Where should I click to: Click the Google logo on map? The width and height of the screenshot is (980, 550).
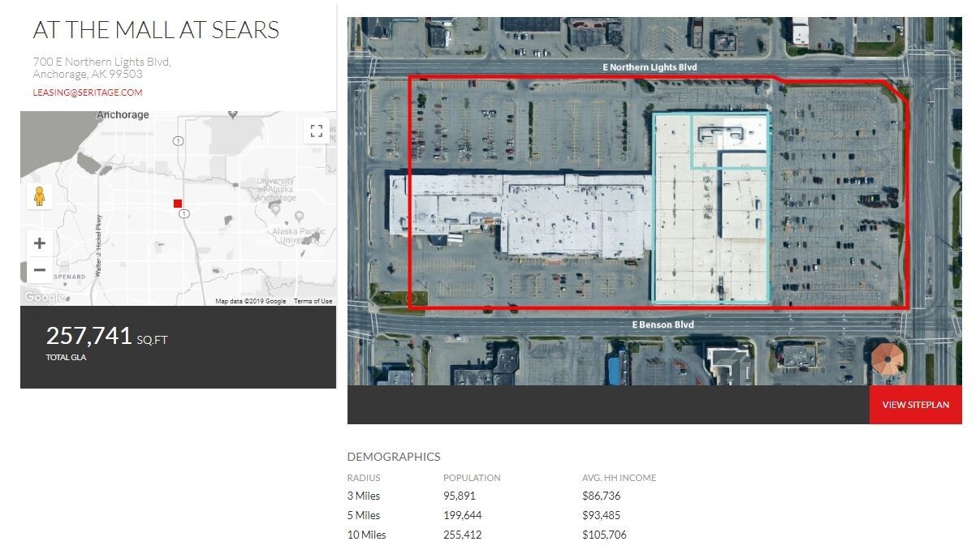coord(44,298)
